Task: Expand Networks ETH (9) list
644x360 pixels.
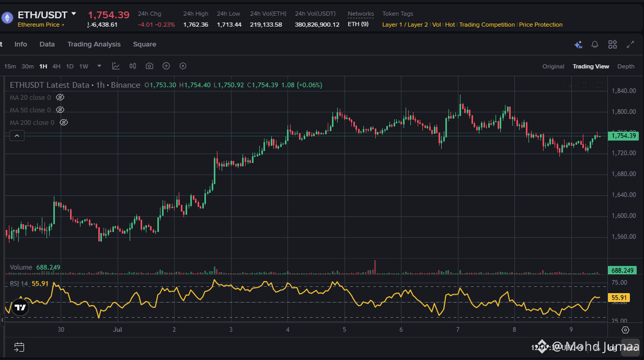Action: pyautogui.click(x=358, y=25)
